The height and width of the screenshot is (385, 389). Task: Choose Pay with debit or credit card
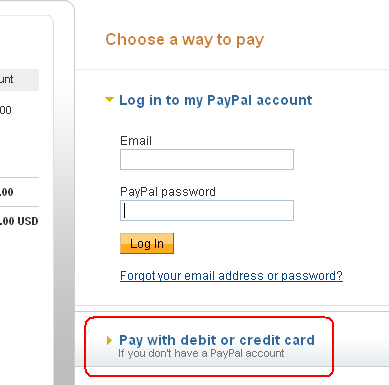pyautogui.click(x=217, y=340)
